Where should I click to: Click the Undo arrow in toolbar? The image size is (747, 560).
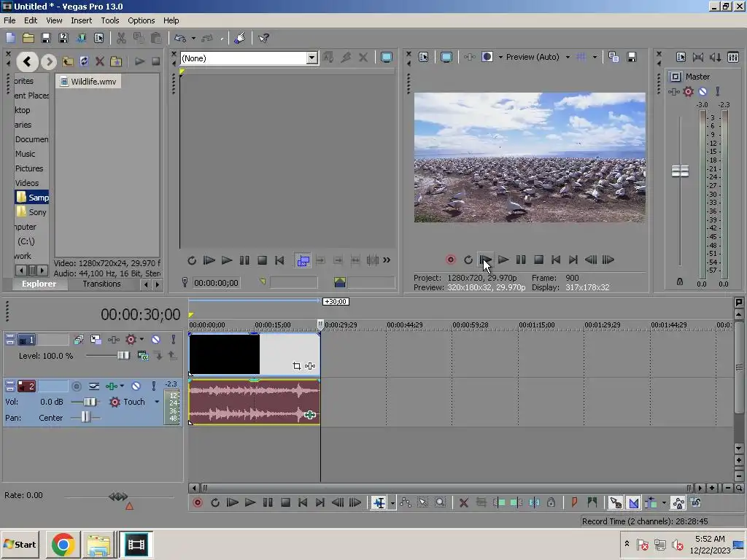tap(179, 38)
